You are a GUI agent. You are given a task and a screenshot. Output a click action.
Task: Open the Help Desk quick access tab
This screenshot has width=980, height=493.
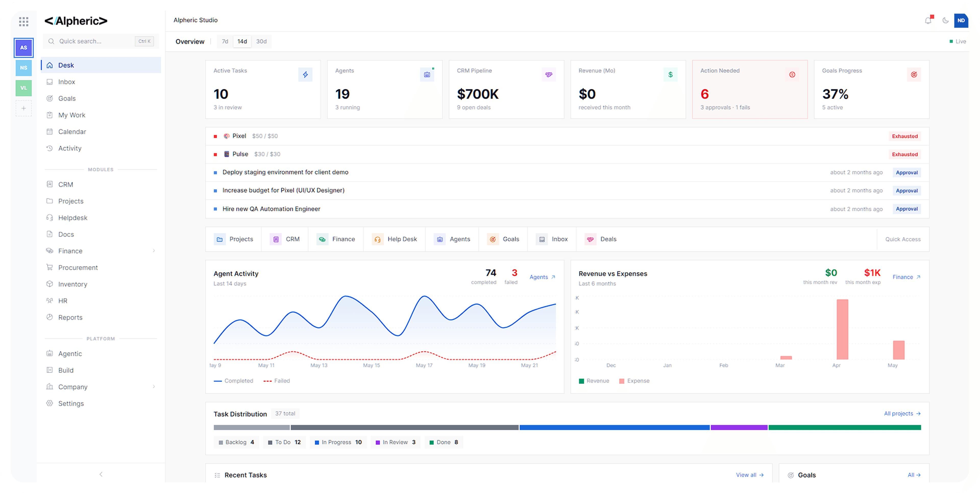coord(394,239)
